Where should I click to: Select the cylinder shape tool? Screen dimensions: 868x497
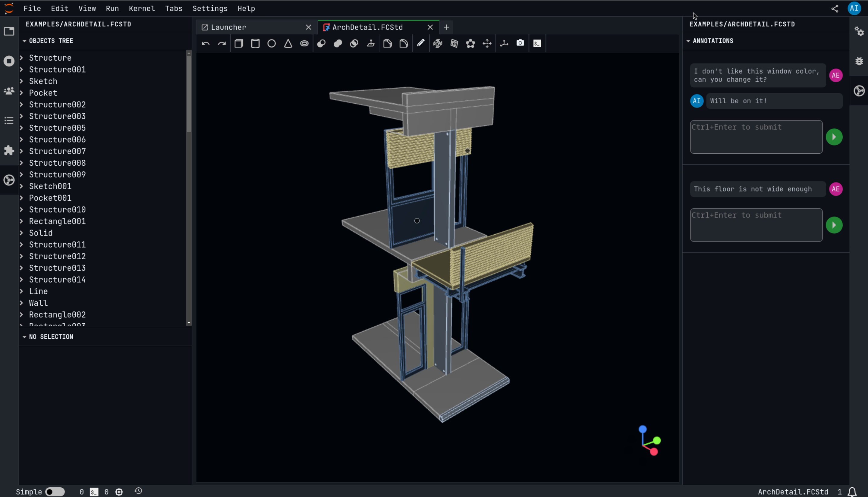click(255, 43)
